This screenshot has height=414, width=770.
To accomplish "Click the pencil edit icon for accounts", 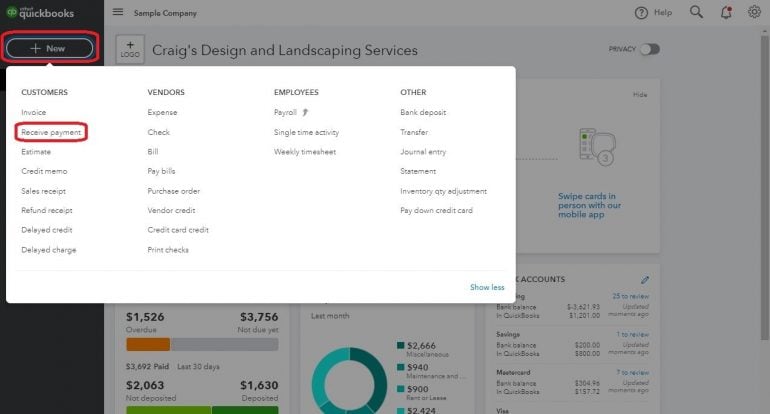I will coord(645,279).
